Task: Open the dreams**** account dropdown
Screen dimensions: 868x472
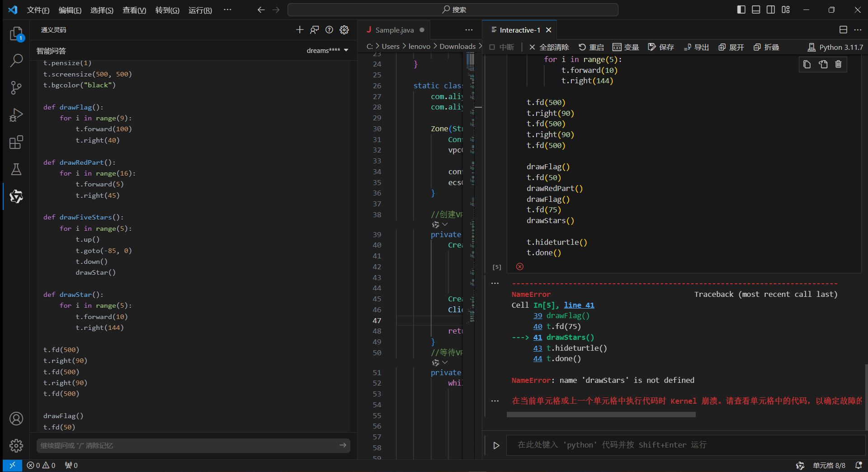Action: click(327, 50)
